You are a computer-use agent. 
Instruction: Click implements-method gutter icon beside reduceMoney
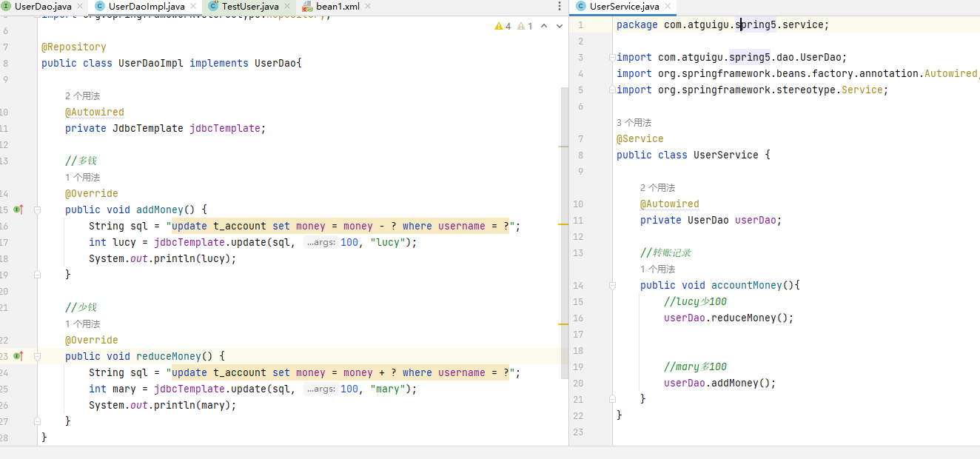19,356
